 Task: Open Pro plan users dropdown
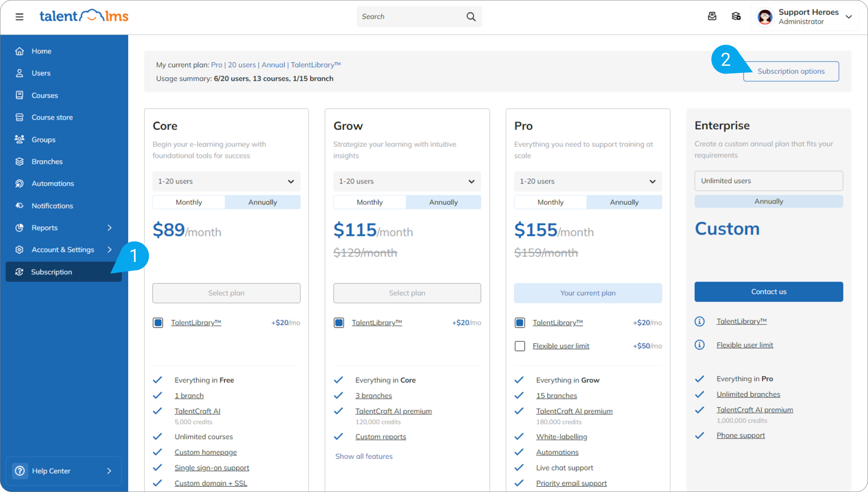pyautogui.click(x=587, y=181)
